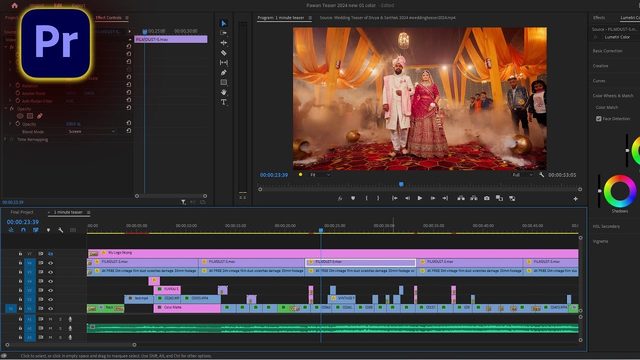Create 4-point rectangle mask under Opacity

tap(30, 116)
